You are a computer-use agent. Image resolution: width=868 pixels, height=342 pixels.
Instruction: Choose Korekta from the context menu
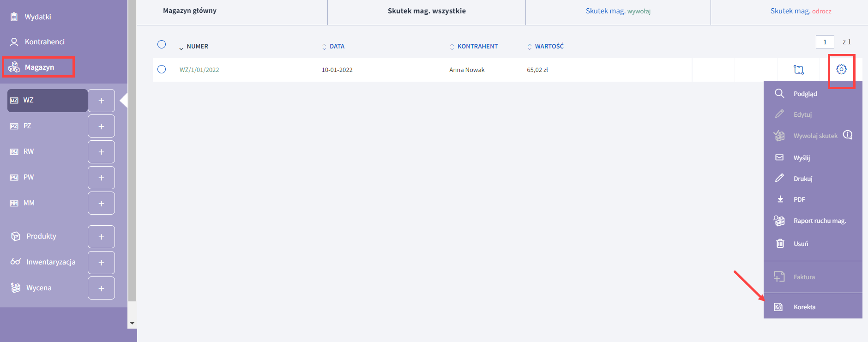pos(804,307)
